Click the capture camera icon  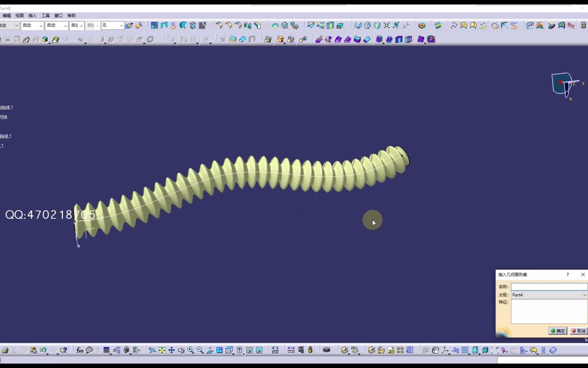(327, 350)
